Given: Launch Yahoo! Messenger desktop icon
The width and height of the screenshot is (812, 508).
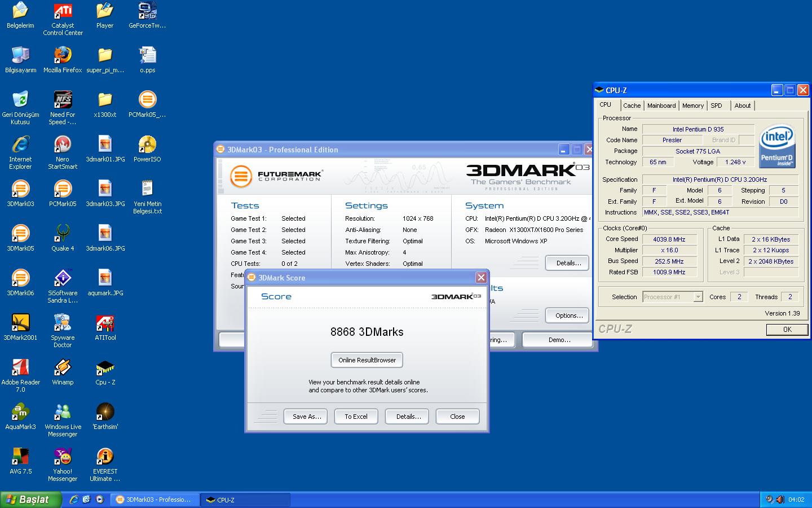Looking at the screenshot, I should tap(63, 465).
